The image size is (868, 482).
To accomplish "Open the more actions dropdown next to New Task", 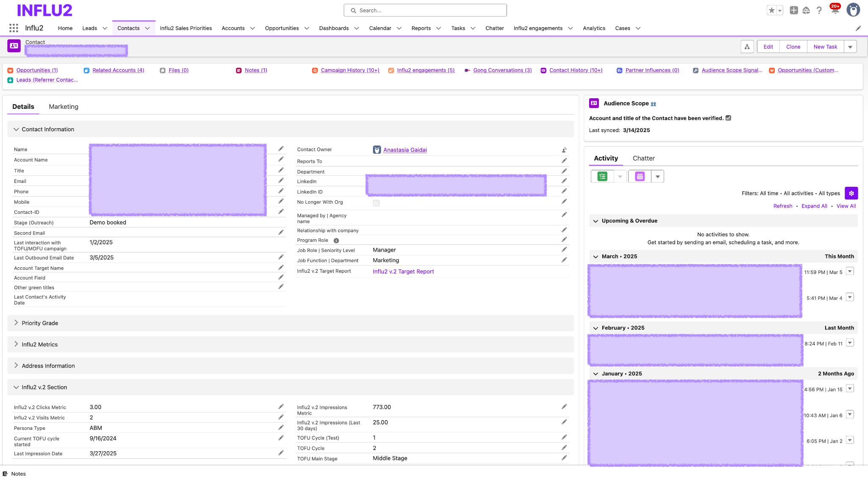I will tap(850, 47).
